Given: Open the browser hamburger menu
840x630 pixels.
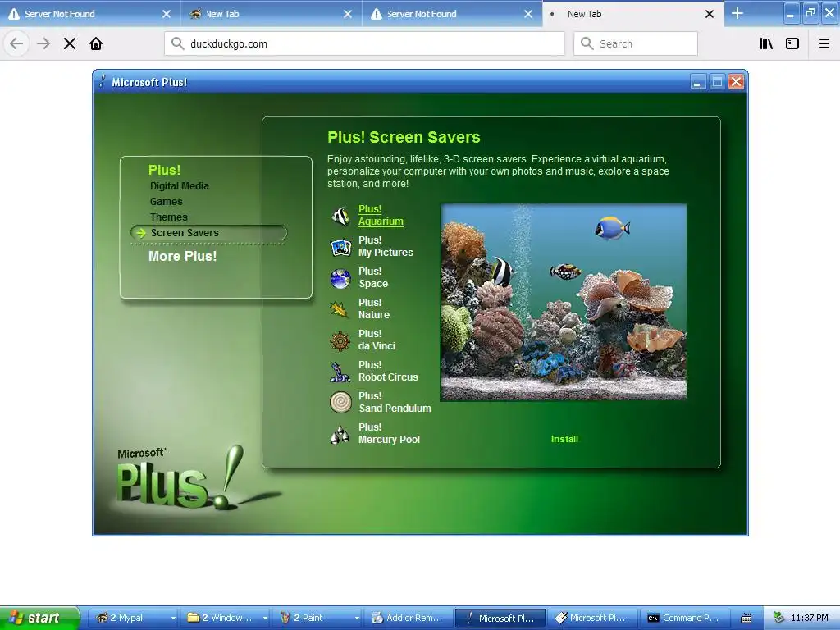Looking at the screenshot, I should (x=824, y=43).
